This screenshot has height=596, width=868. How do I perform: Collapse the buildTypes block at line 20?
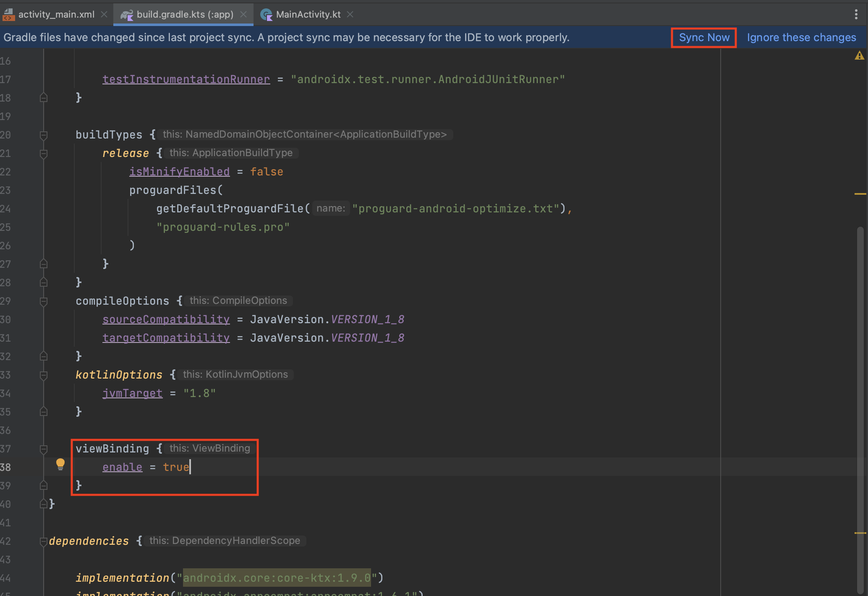pyautogui.click(x=43, y=135)
